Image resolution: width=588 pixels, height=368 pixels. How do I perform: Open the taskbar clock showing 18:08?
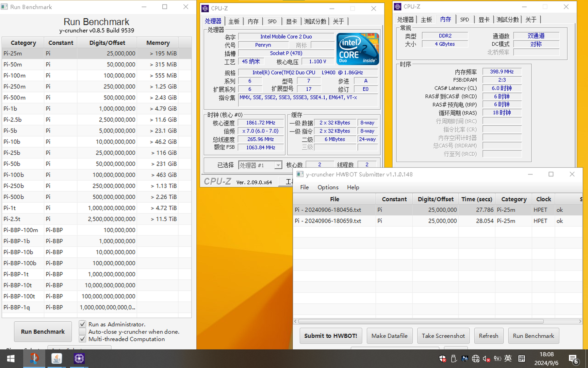click(546, 359)
